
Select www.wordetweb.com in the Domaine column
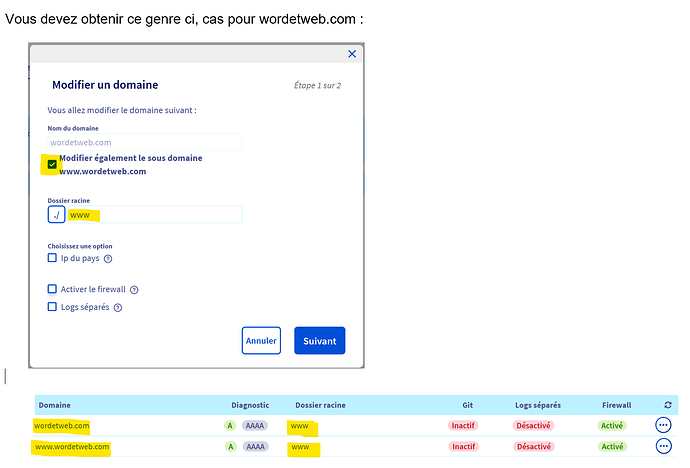click(x=72, y=446)
